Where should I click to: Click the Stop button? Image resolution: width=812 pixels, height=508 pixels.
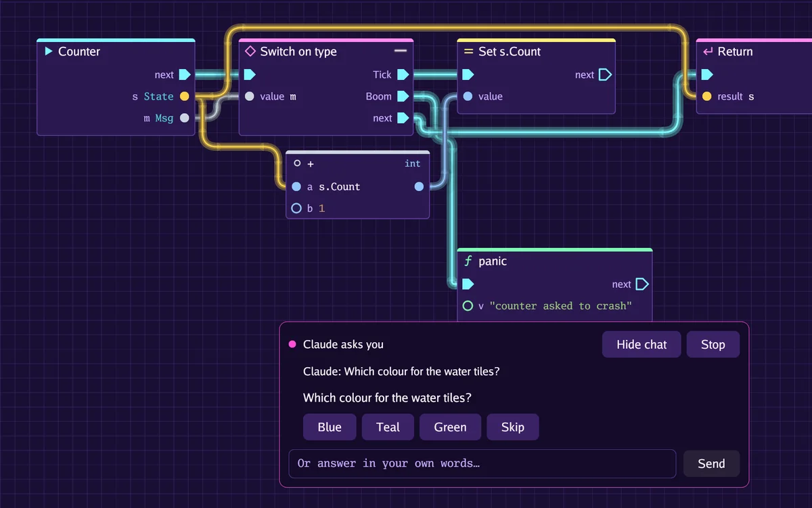point(713,344)
